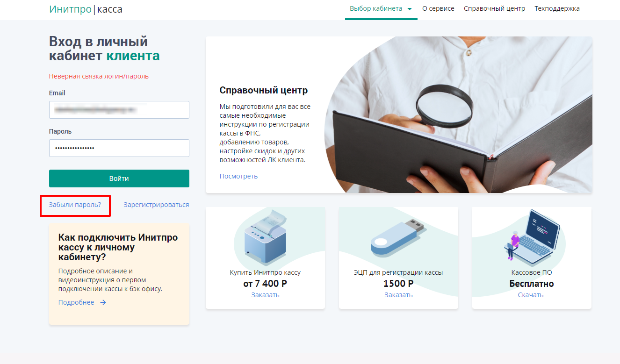
Task: Click Скачать under Кассовое ПО
Action: [531, 295]
